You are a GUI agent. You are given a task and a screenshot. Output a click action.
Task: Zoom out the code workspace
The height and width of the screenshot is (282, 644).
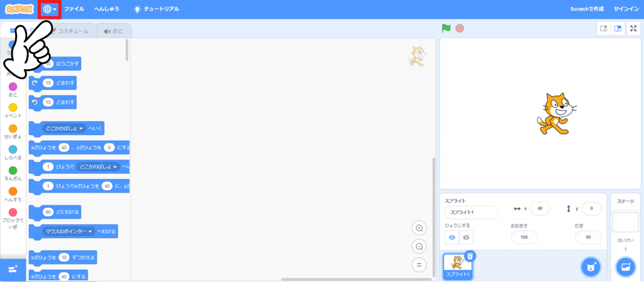point(419,247)
